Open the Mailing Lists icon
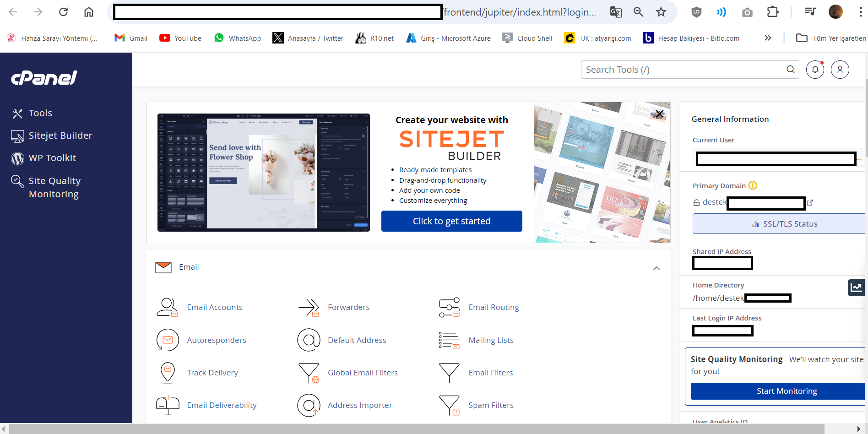This screenshot has height=434, width=868. coord(449,340)
